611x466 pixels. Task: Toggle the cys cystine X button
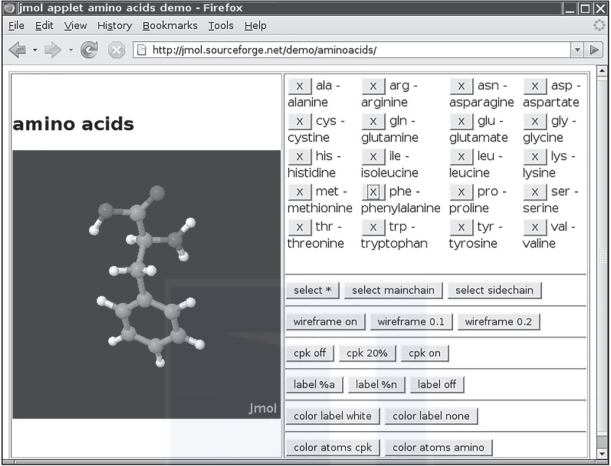coord(299,122)
